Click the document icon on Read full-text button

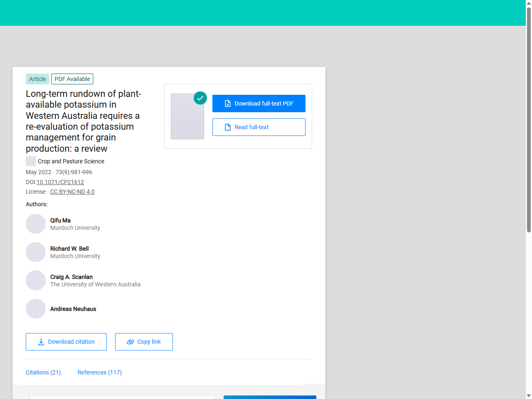coord(228,127)
